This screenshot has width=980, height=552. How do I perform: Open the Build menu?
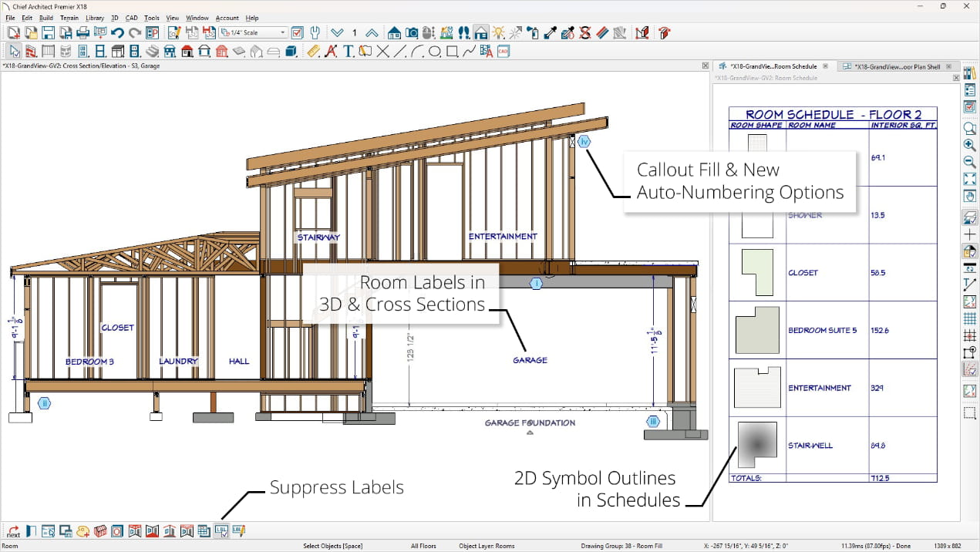tap(46, 18)
